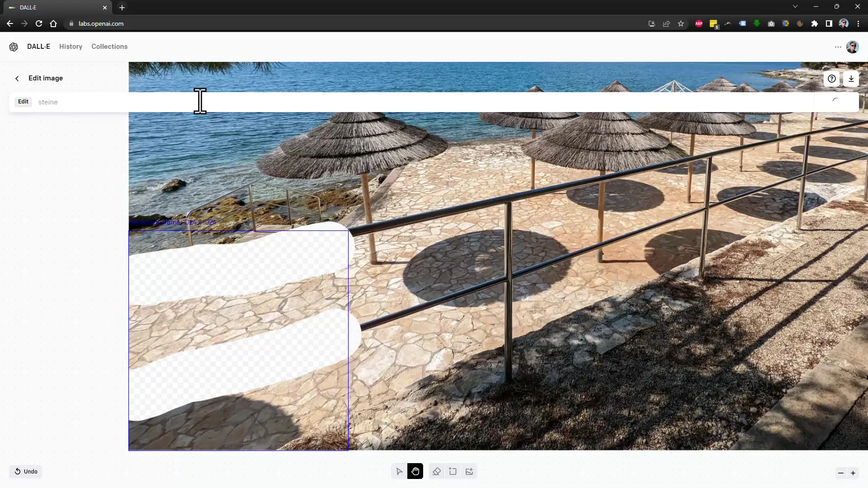
Task: Activate the hand/pan tool
Action: click(415, 471)
